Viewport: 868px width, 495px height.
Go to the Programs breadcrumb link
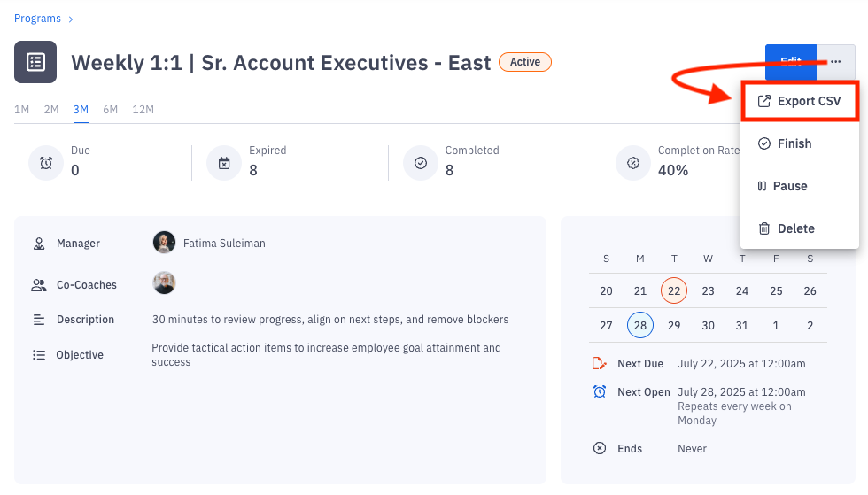pyautogui.click(x=38, y=19)
